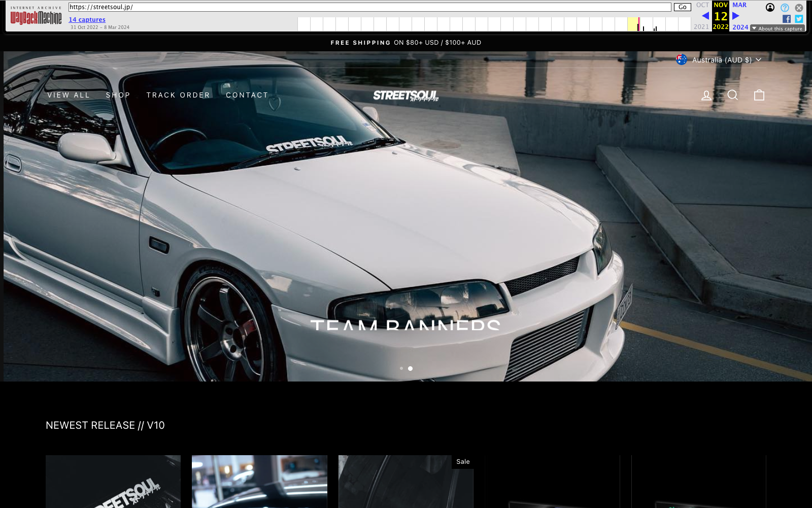Open the shopping cart bag icon
Screen dimensions: 812x508
(x=759, y=95)
